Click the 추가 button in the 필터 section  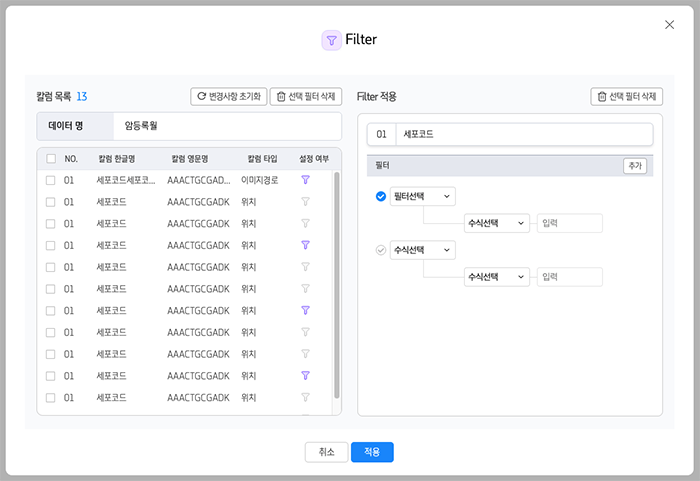(634, 166)
